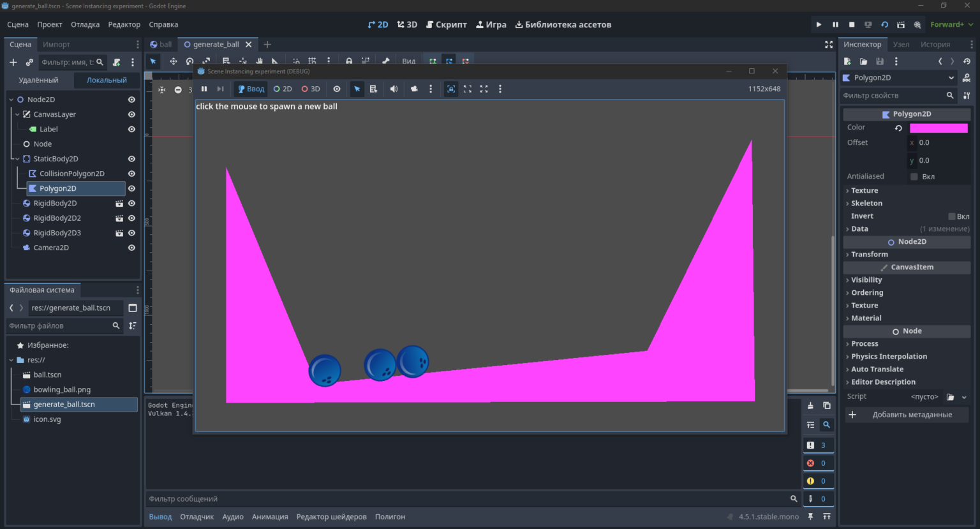Viewport: 980px width, 529px height.
Task: Open the Проект menu
Action: [50, 24]
